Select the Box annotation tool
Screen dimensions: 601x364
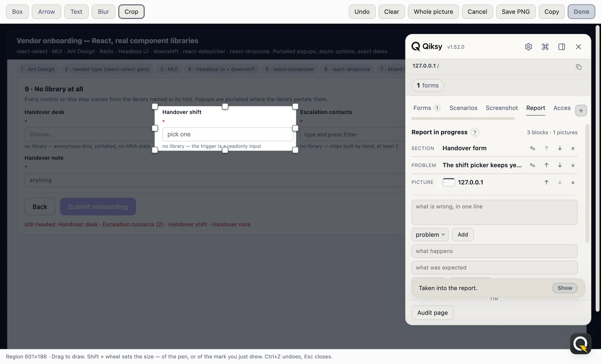17,12
